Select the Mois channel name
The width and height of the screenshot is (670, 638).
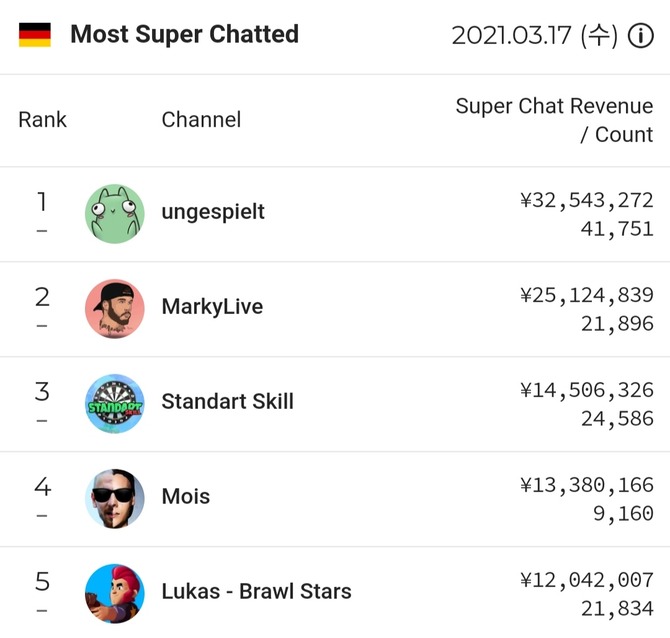tap(186, 497)
